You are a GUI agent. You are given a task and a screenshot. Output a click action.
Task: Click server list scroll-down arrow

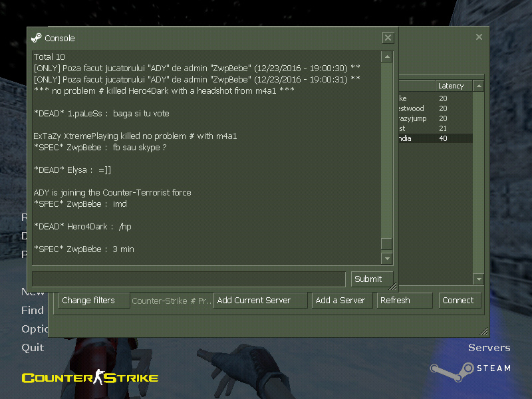477,279
